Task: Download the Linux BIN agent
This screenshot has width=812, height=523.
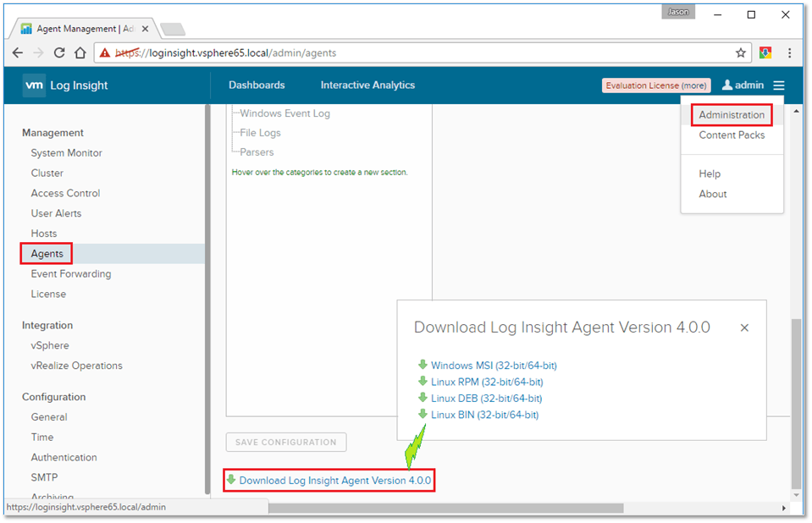Action: (484, 416)
